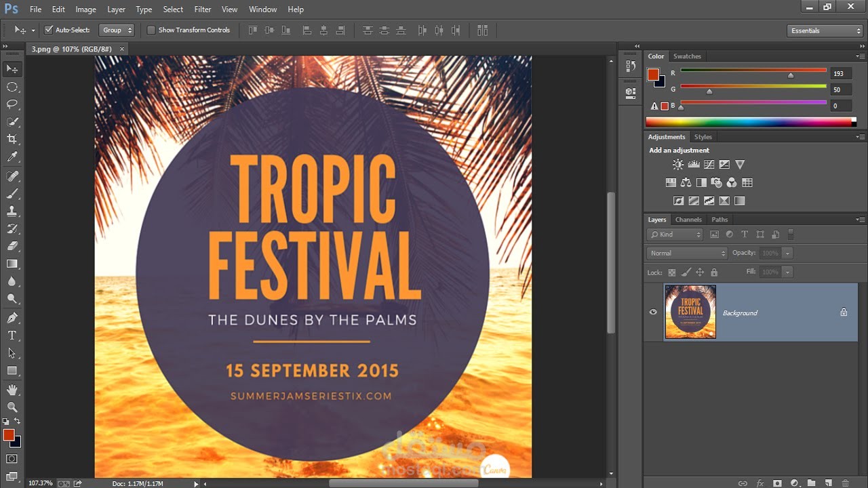Select the Hand tool

coord(12,390)
